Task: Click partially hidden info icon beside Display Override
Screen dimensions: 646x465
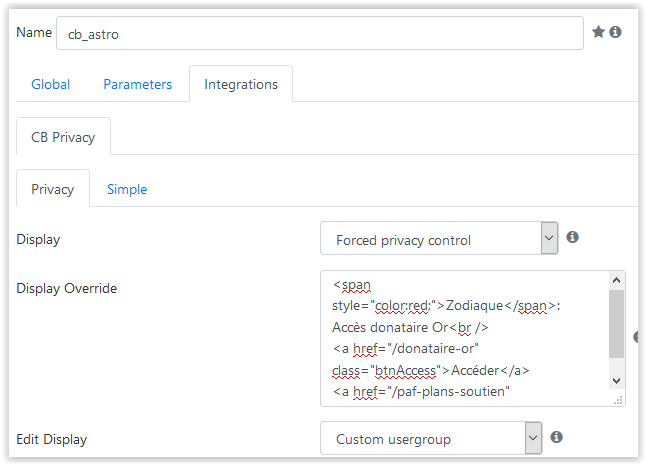Action: coord(636,337)
